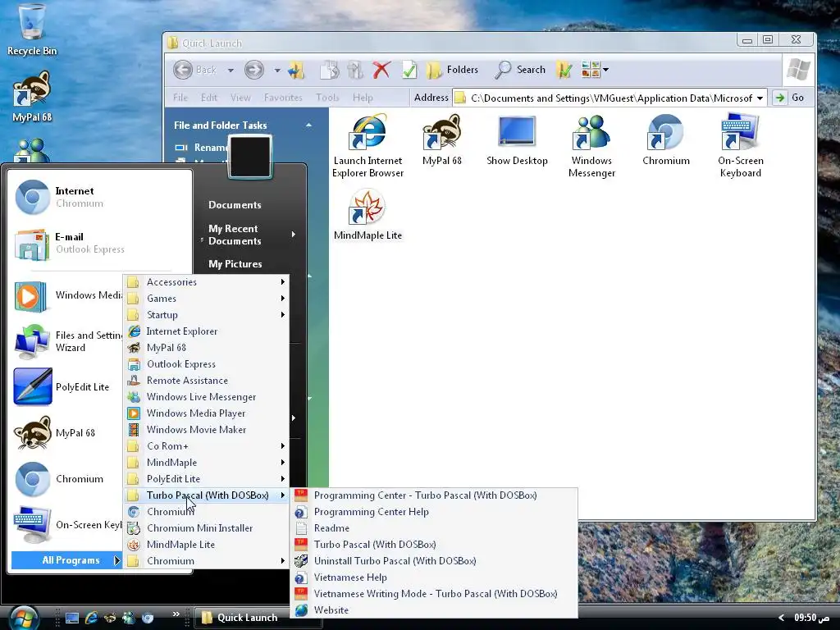This screenshot has height=630, width=840.
Task: Open Files and Settings Wizard
Action: tap(67, 341)
